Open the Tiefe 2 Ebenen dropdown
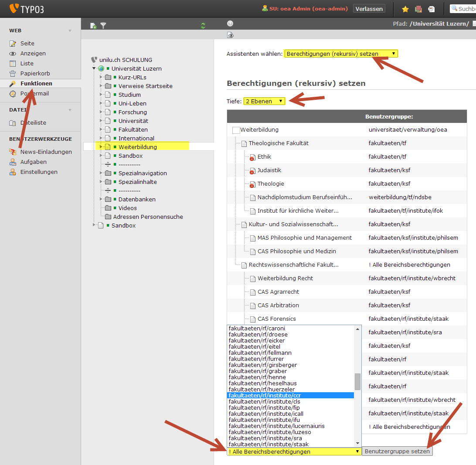The height and width of the screenshot is (465, 476). [x=264, y=101]
